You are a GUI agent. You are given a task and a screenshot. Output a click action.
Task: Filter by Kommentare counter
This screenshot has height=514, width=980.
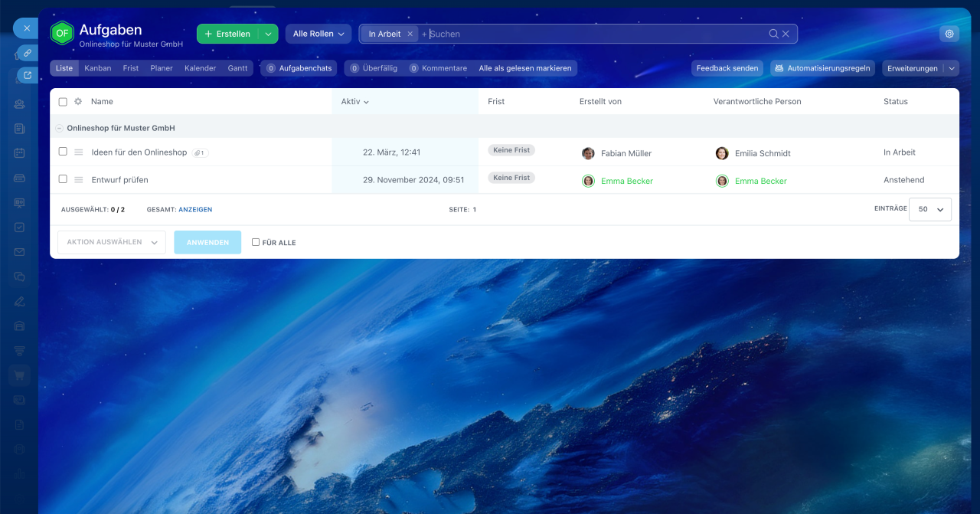click(x=438, y=68)
